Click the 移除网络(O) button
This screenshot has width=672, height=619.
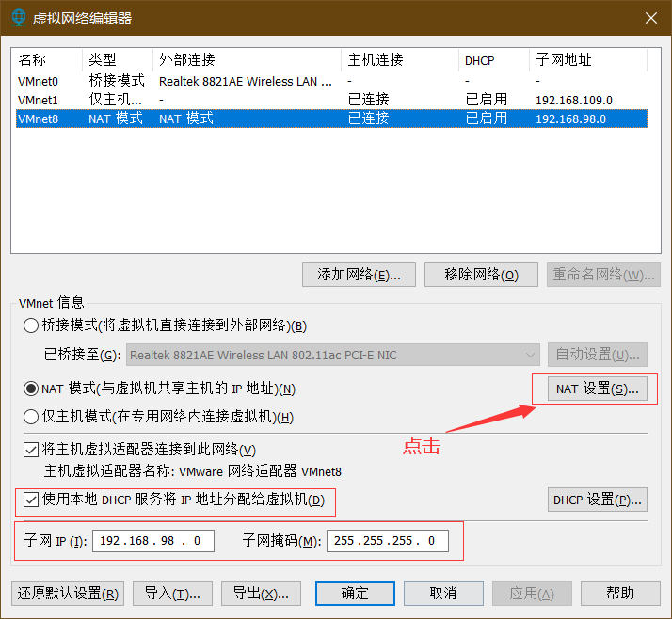[481, 275]
